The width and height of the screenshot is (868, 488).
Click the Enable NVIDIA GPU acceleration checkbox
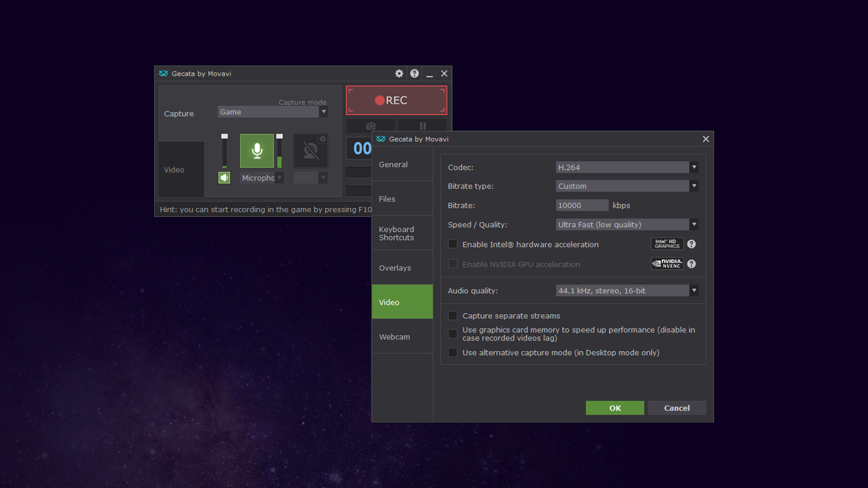click(453, 264)
